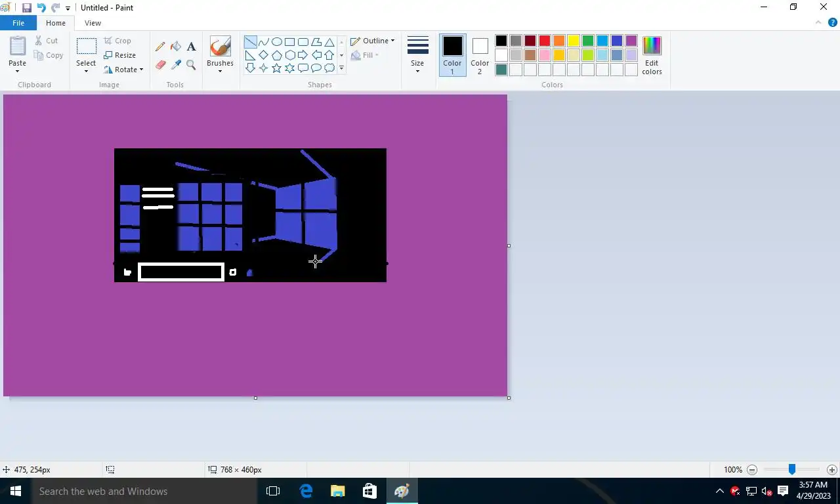Expand the Brushes dropdown arrow

click(x=220, y=71)
